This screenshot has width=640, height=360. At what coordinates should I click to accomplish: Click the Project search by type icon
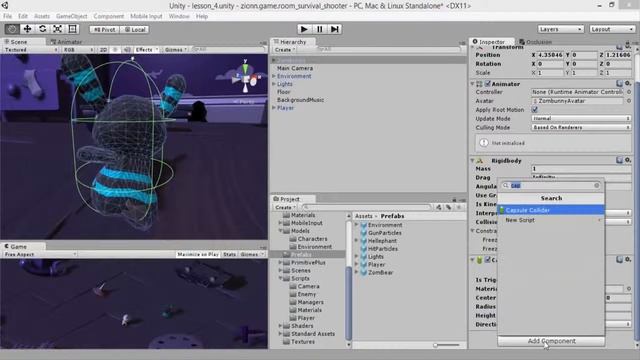coord(439,207)
